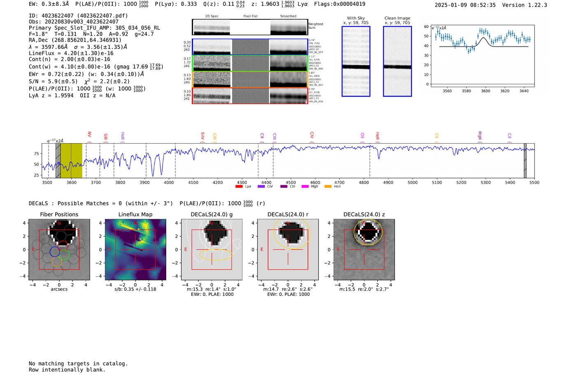
Task: Click the MgII magenta legend swatch
Action: tap(305, 186)
